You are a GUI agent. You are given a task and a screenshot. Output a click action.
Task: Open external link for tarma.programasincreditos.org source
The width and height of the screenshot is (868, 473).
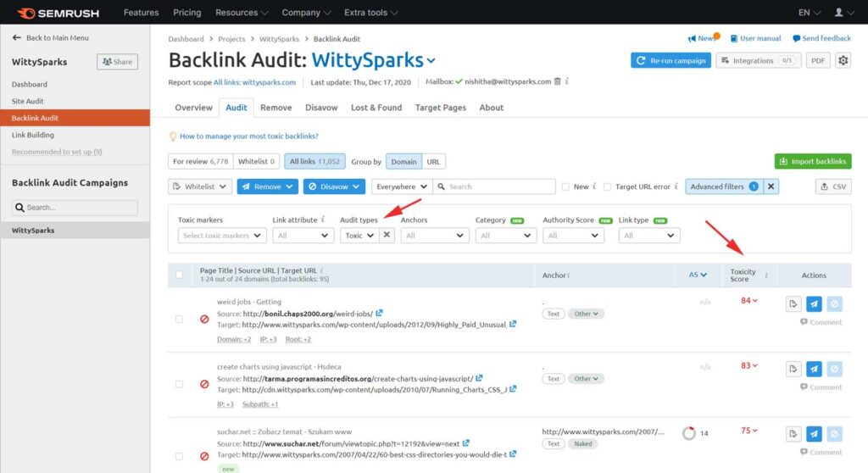pos(480,378)
